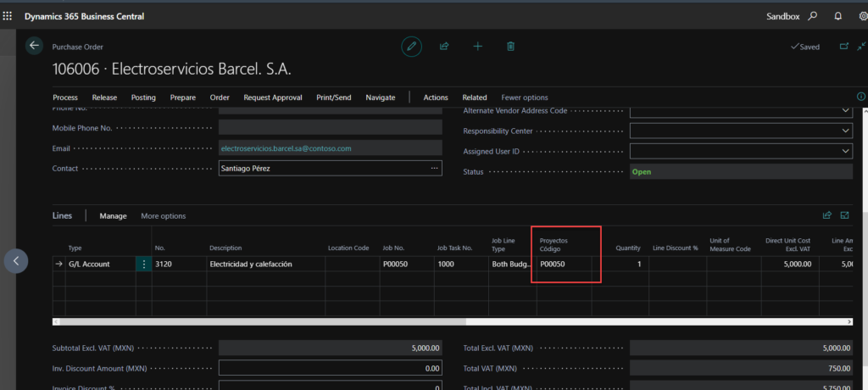Click Quantity column header
The image size is (868, 390).
(x=628, y=248)
